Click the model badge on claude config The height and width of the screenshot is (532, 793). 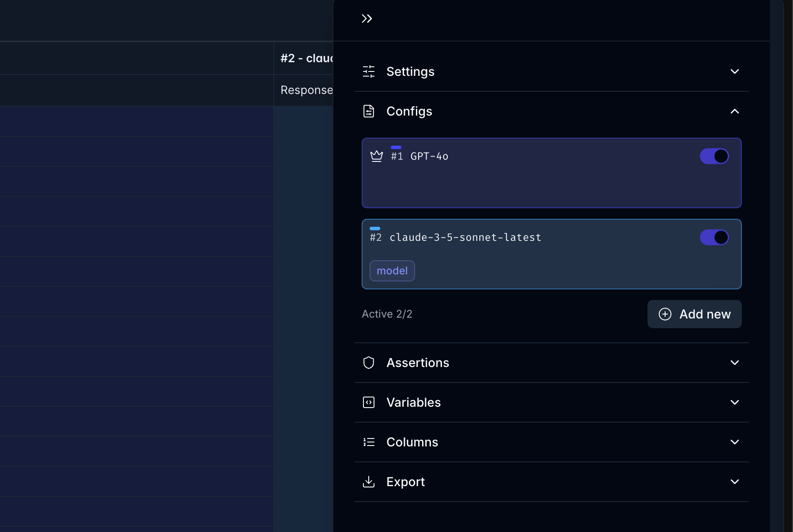pyautogui.click(x=392, y=270)
